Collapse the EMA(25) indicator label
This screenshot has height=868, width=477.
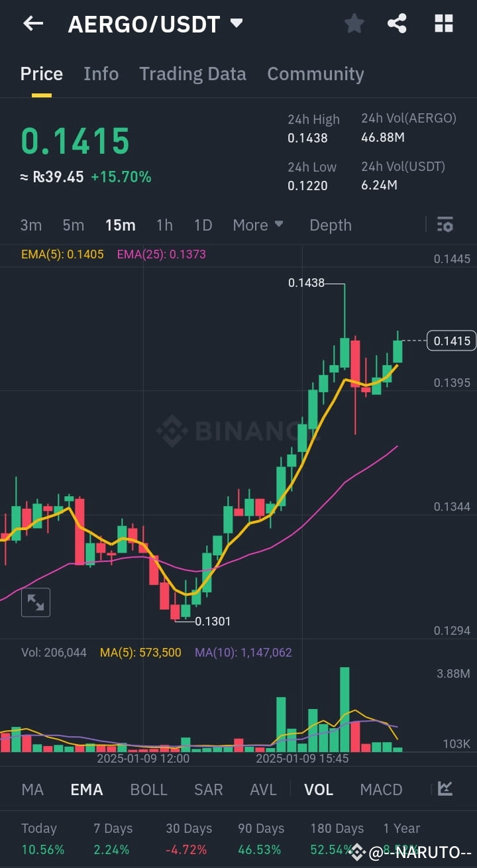[x=161, y=254]
